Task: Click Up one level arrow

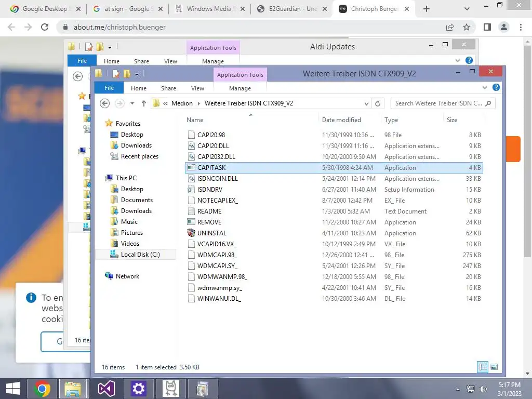Action: [x=144, y=103]
